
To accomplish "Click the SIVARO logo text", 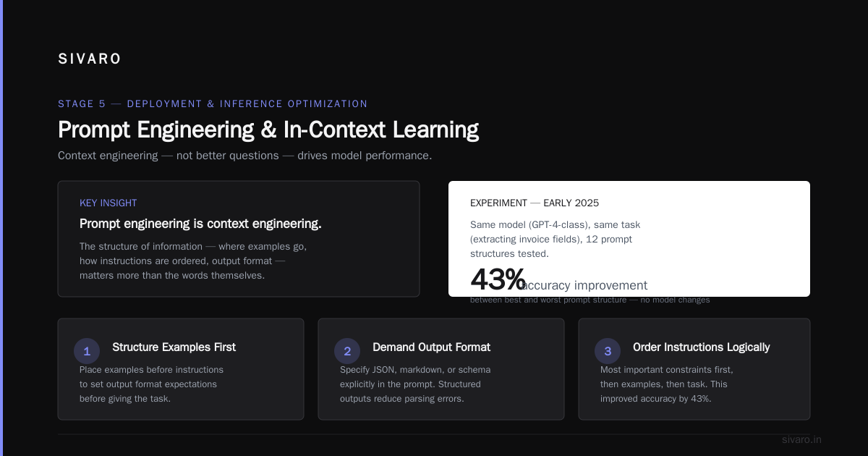I will click(90, 59).
